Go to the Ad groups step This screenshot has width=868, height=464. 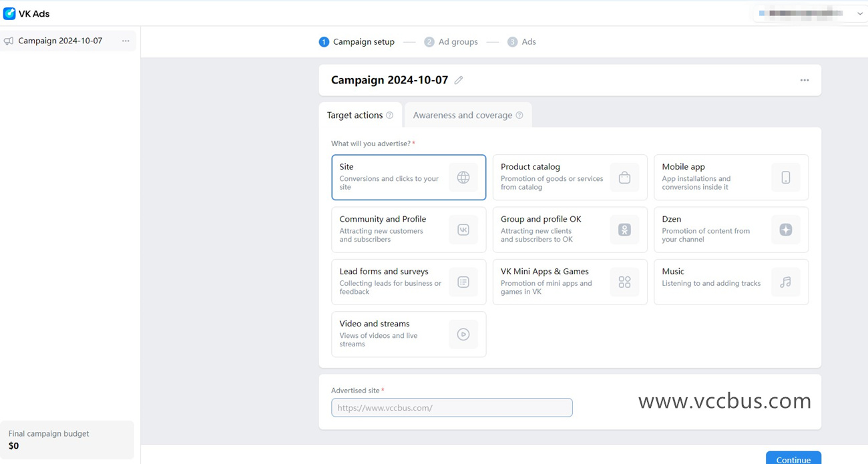pyautogui.click(x=451, y=42)
